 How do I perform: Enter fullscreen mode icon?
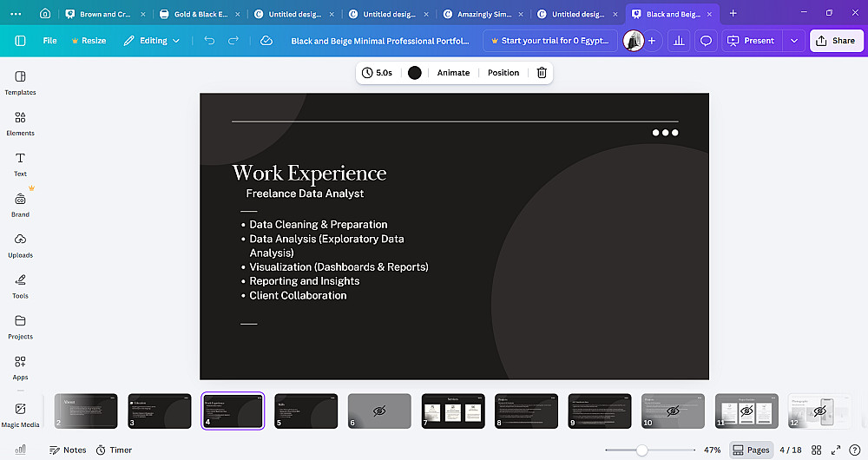click(836, 450)
